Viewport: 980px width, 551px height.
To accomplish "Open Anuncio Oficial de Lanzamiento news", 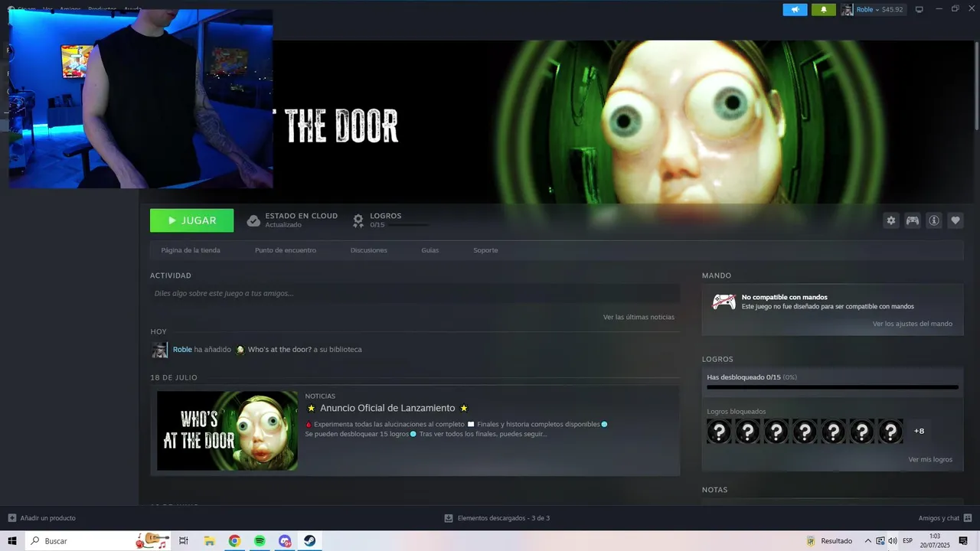I will (x=387, y=408).
